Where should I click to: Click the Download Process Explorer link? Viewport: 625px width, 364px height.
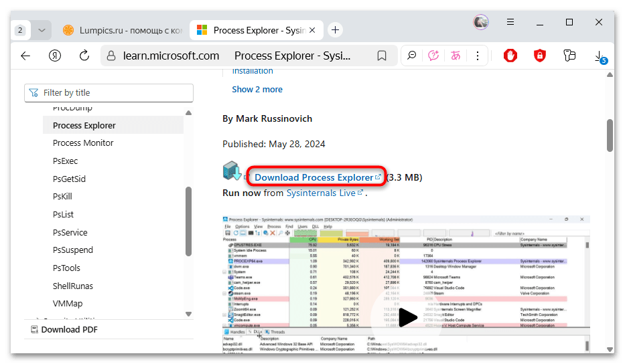point(318,177)
